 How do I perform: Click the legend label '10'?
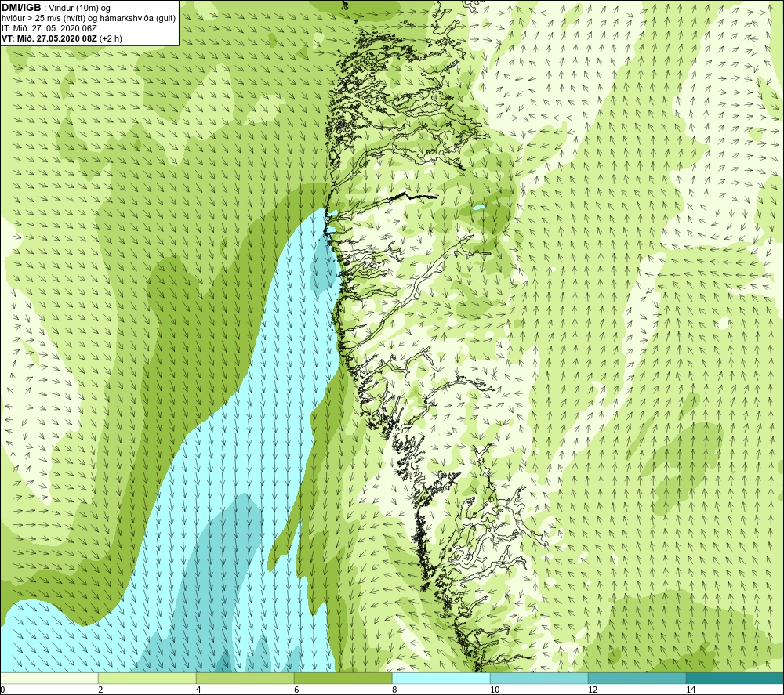[495, 690]
